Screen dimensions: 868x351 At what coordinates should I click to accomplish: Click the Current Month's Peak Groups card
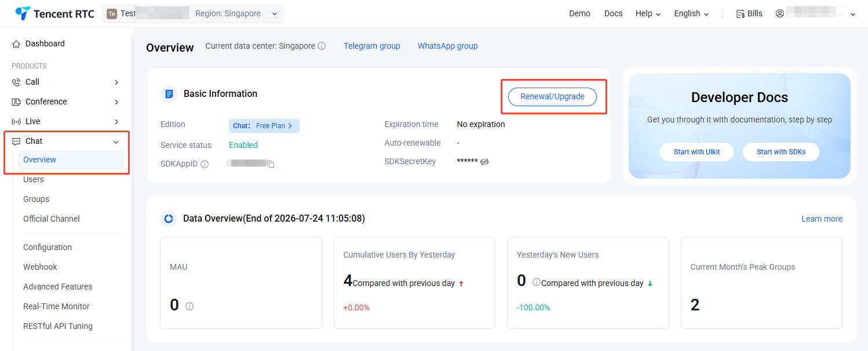762,283
